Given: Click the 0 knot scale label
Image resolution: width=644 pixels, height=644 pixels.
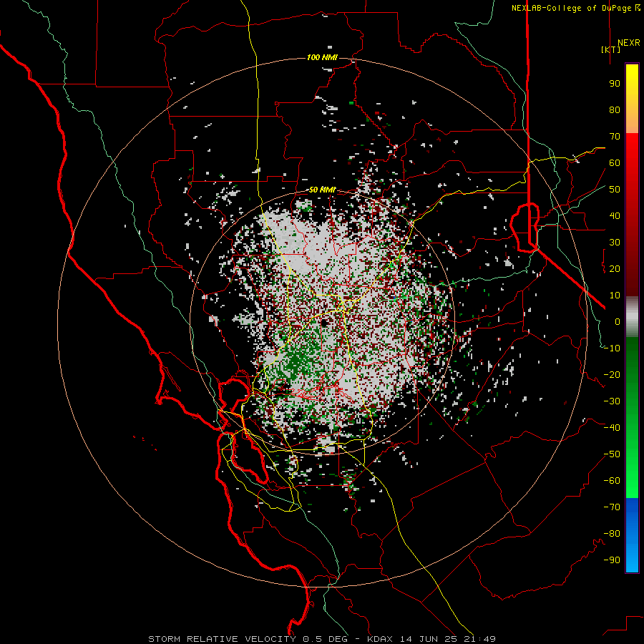Looking at the screenshot, I should coord(618,321).
